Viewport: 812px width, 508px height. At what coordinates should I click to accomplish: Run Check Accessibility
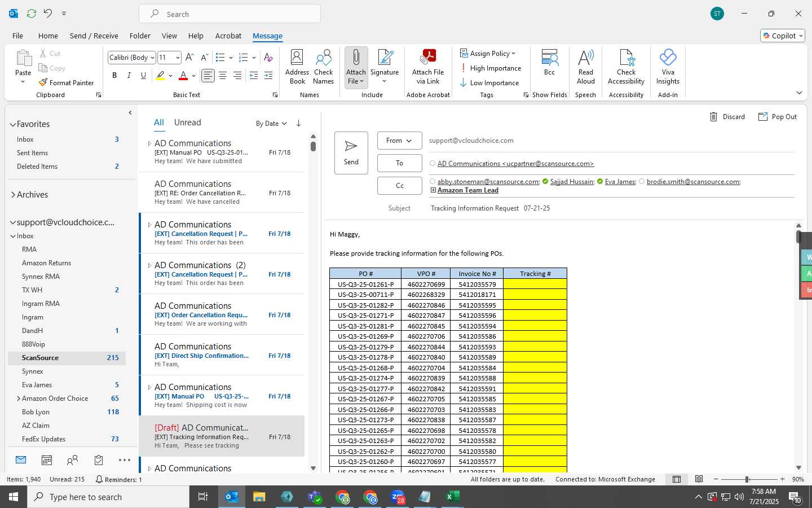click(626, 67)
